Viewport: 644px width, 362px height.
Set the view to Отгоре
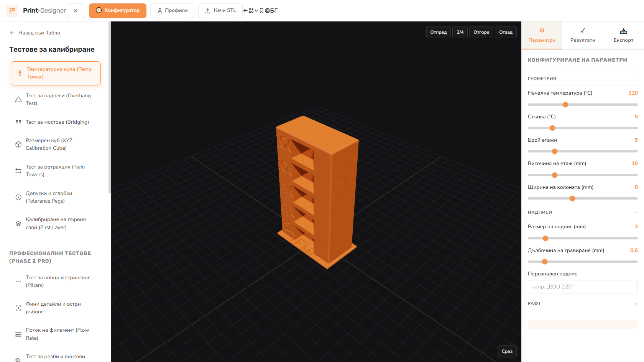(x=481, y=32)
